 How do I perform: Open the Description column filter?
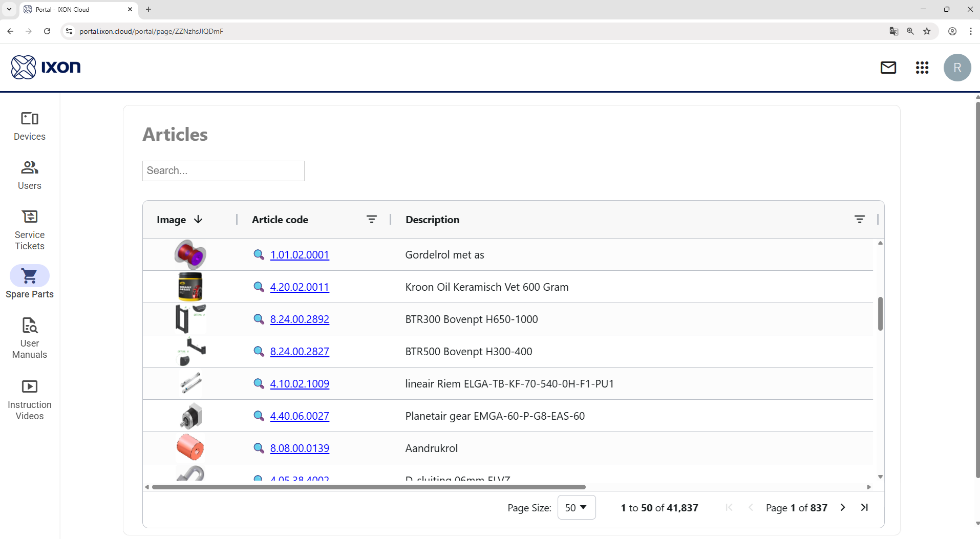click(x=859, y=220)
